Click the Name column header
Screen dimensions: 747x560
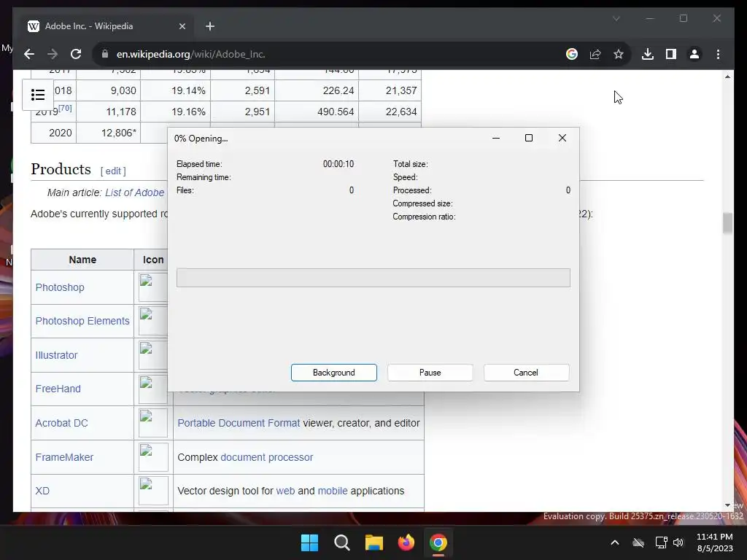[82, 260]
